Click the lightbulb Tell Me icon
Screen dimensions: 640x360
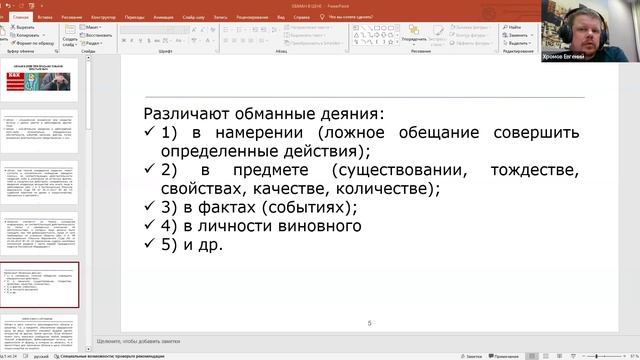[x=322, y=17]
